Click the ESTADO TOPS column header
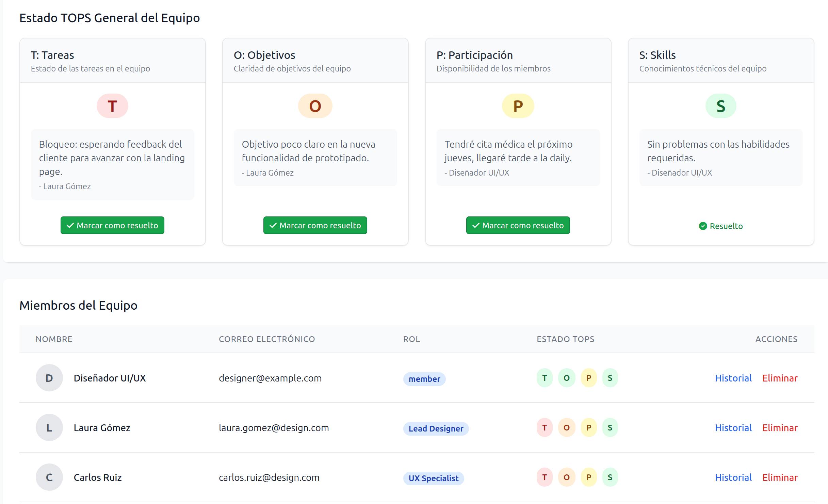 (x=566, y=339)
